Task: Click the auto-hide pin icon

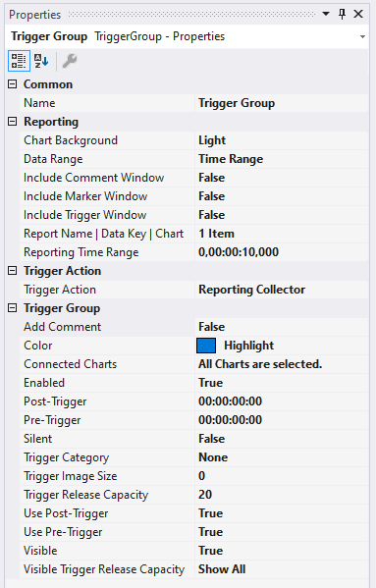Action: coord(342,15)
